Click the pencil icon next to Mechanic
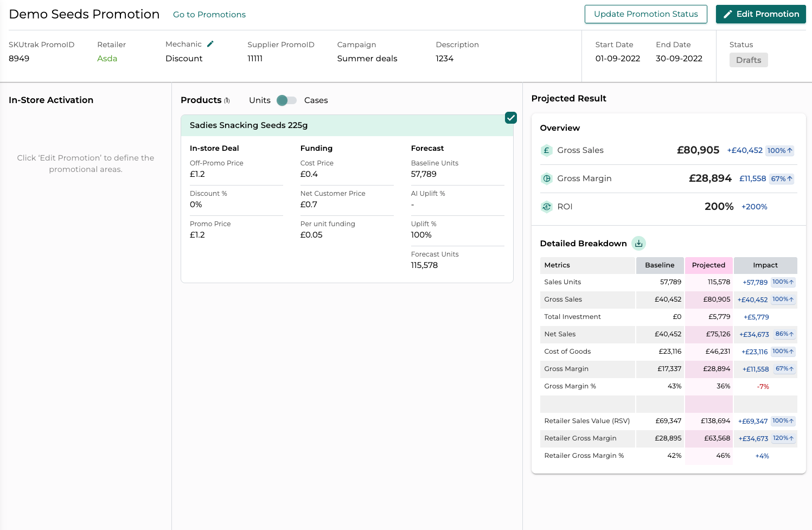 pos(210,44)
